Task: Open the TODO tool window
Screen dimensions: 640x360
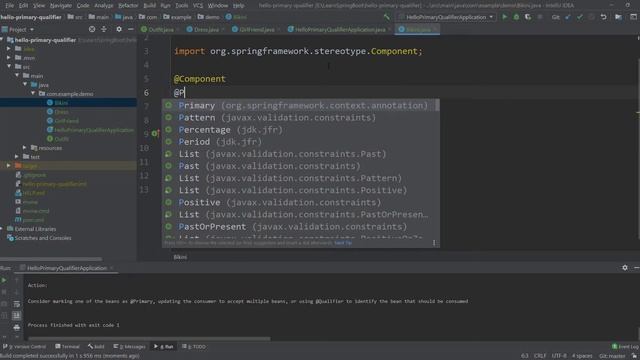Action: (x=194, y=347)
